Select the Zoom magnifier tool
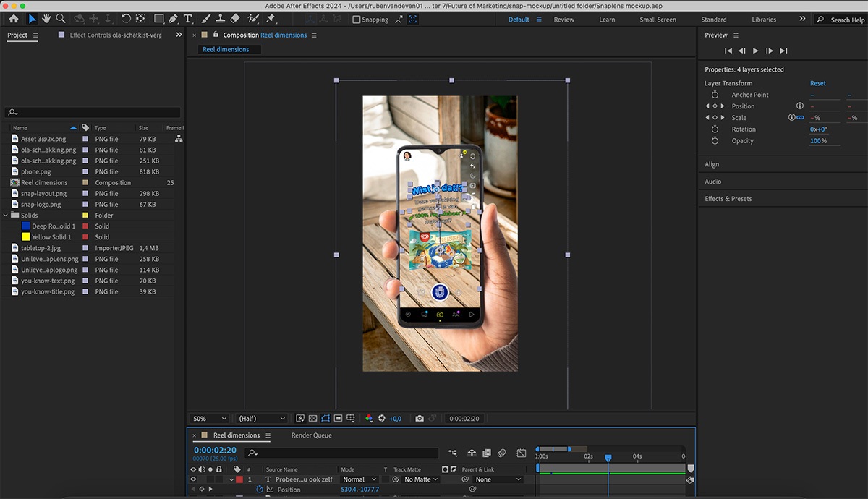868x499 pixels. click(61, 19)
